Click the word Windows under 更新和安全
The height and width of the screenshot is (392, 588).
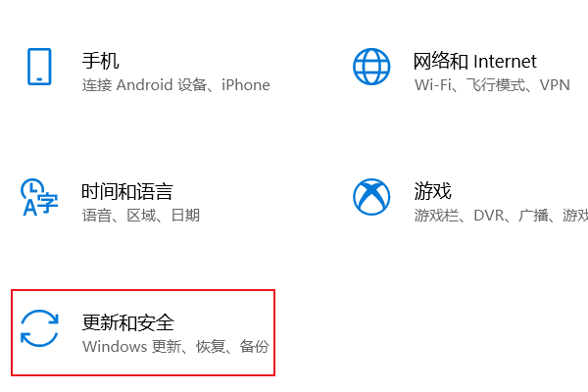(x=115, y=347)
